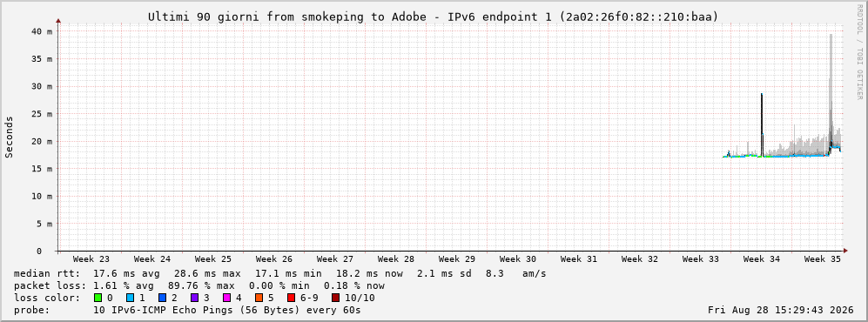Click the dark red 10/10 loss swatch
The height and width of the screenshot is (322, 868).
point(335,298)
